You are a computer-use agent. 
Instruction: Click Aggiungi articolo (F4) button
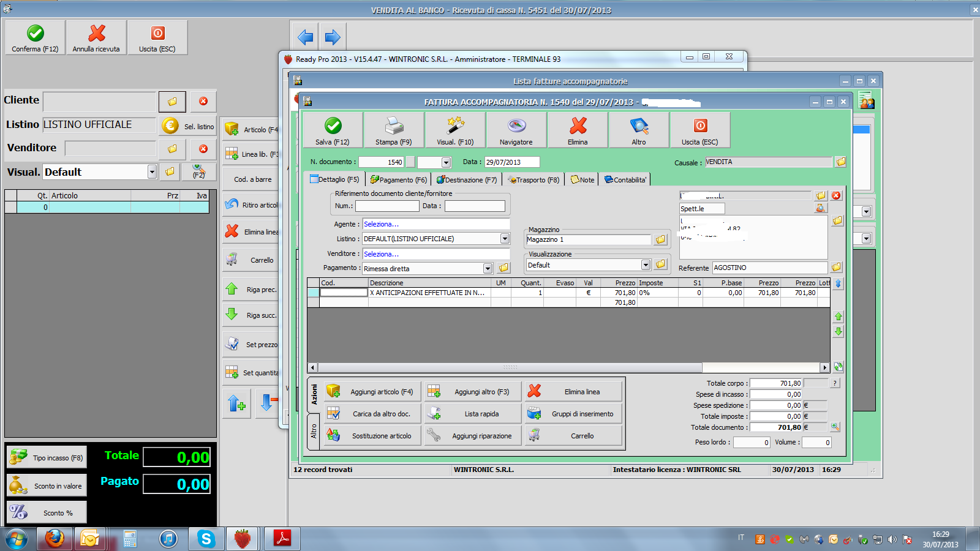coord(372,392)
